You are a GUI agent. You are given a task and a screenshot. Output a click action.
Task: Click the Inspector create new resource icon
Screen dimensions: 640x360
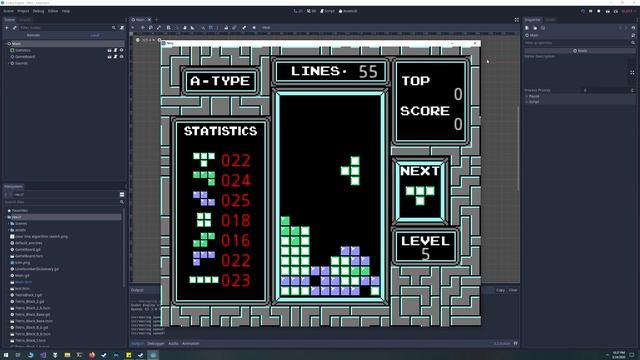point(527,28)
